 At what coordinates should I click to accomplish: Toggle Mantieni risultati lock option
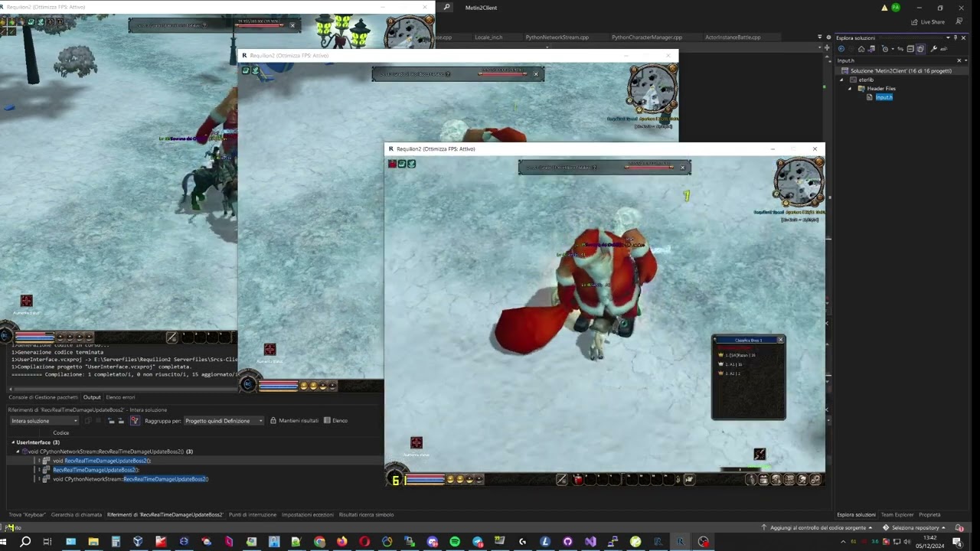click(294, 421)
